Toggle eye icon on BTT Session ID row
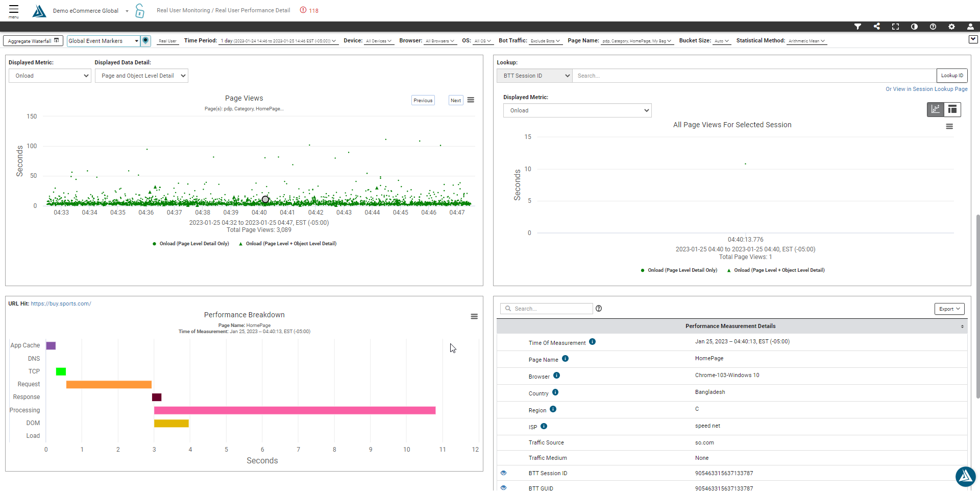 coord(503,473)
